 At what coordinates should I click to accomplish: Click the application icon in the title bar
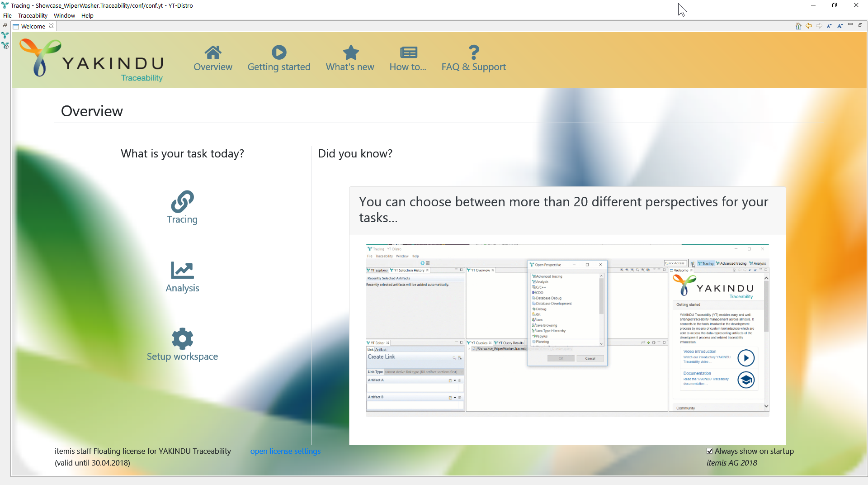click(x=5, y=5)
